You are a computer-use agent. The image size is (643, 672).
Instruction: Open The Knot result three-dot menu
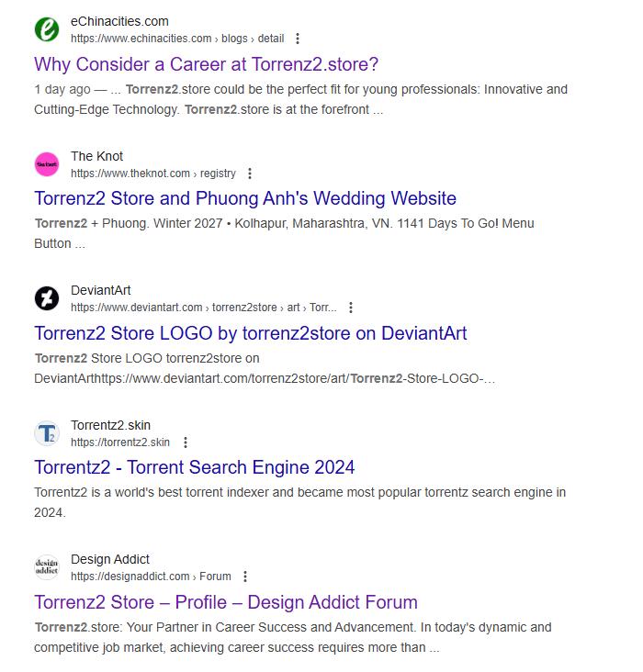pos(250,174)
